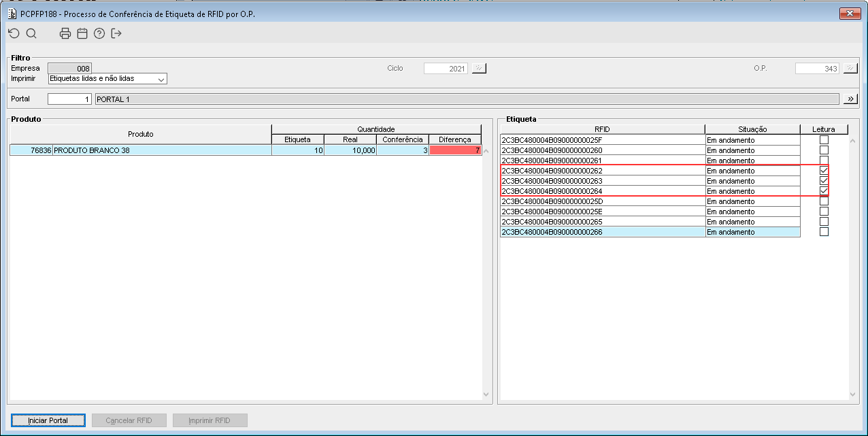
Task: Click the exit arrow toolbar icon
Action: click(x=116, y=33)
